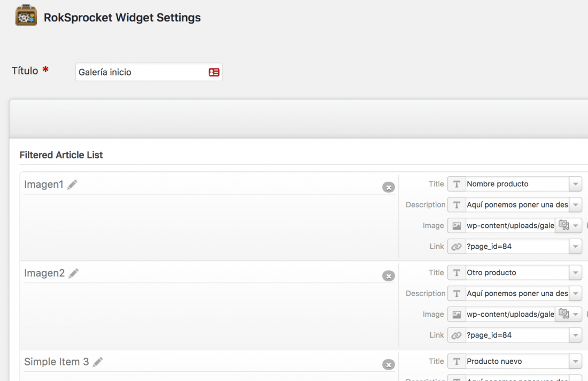Image resolution: width=588 pixels, height=381 pixels.
Task: Click the RokSprocket toolbox logo icon
Action: pyautogui.click(x=26, y=16)
